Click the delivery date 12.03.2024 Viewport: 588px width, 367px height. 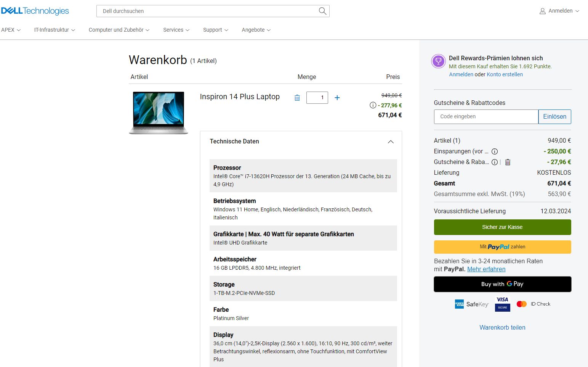tap(556, 211)
